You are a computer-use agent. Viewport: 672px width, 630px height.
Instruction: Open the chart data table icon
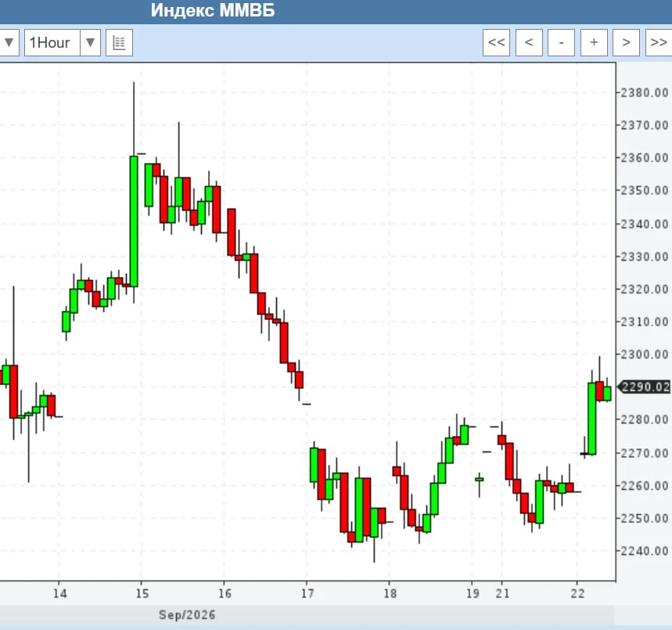(119, 42)
